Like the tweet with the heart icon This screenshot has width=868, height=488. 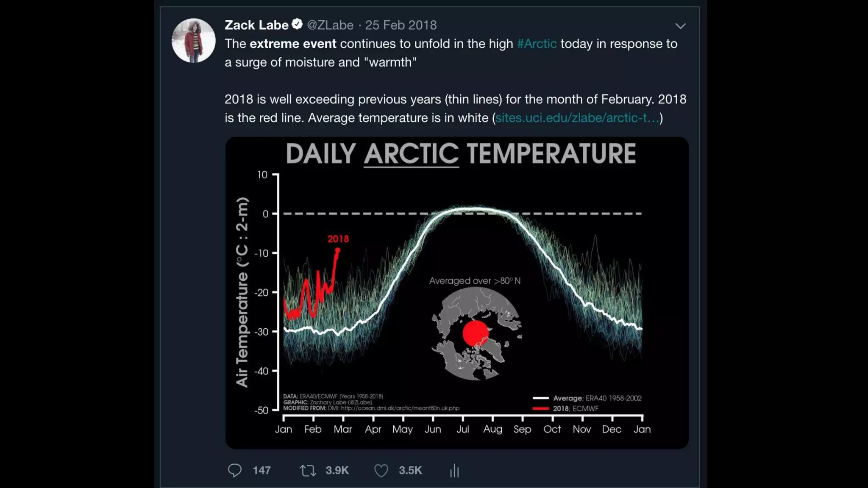[x=381, y=470]
